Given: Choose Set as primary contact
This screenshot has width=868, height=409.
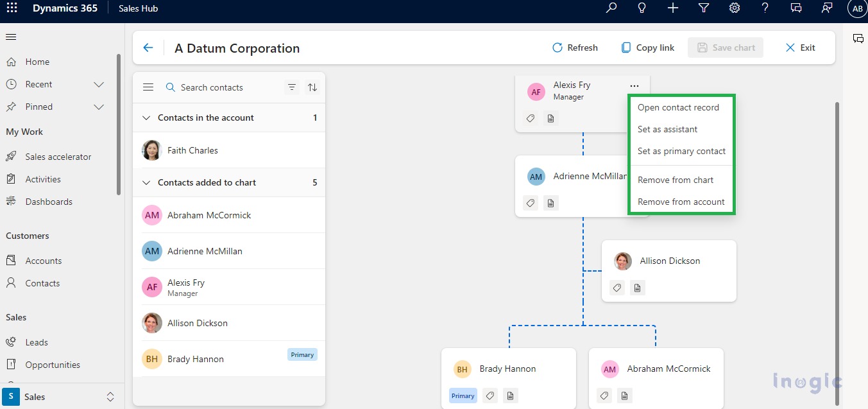Looking at the screenshot, I should click(x=681, y=151).
